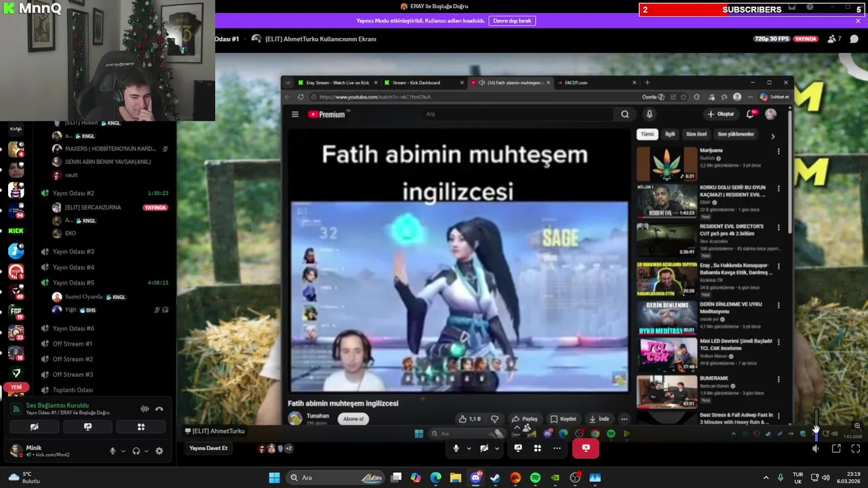
Task: Expand microphone options arrow in user panel
Action: 123,451
